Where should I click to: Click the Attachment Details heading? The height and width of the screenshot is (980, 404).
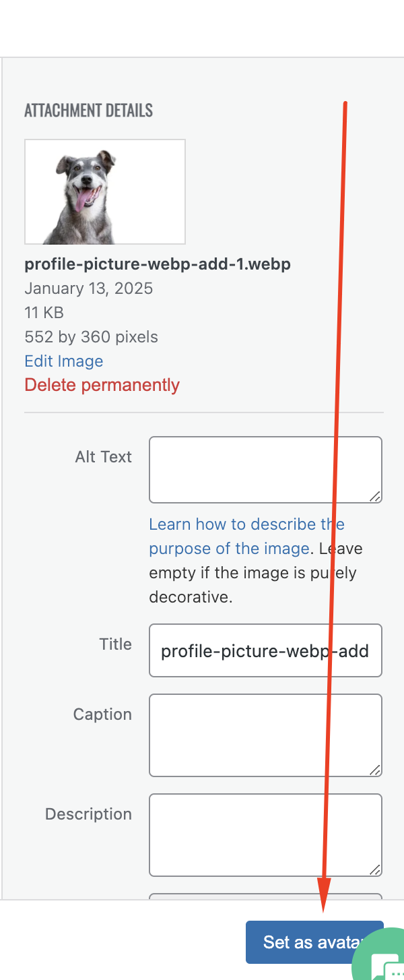pos(89,111)
